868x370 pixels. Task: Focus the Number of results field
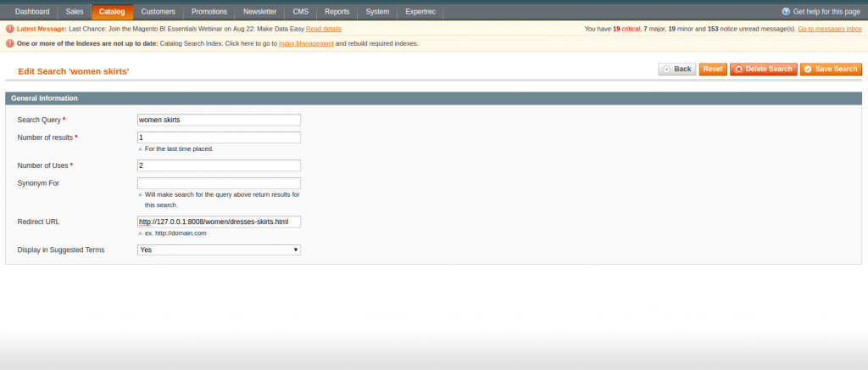(220, 137)
